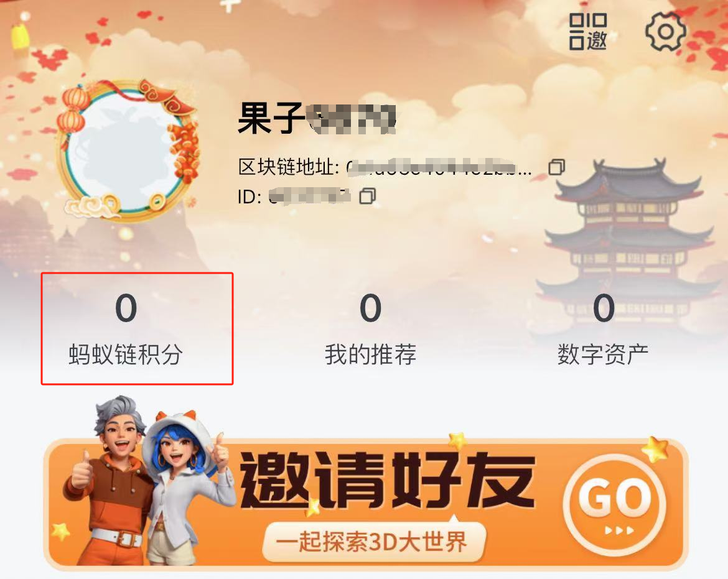The image size is (728, 579).
Task: Tap the GO button on banner
Action: 614,504
